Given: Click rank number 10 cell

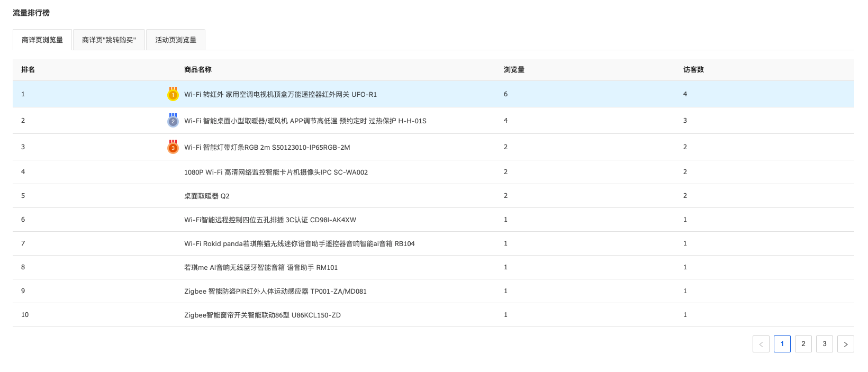Looking at the screenshot, I should point(25,315).
